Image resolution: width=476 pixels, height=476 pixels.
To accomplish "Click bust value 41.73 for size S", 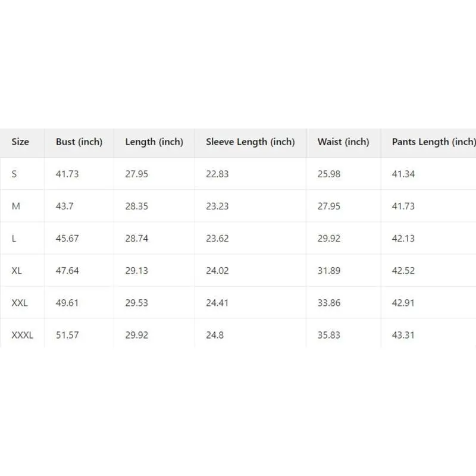I will [67, 174].
